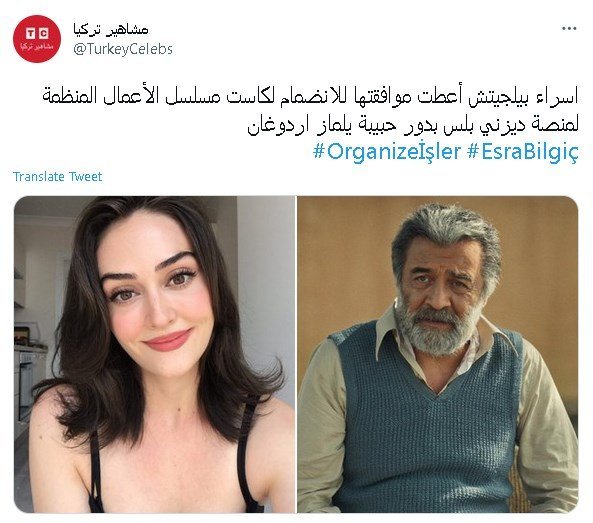Click the @TurkeyCelebs handle

[x=123, y=49]
